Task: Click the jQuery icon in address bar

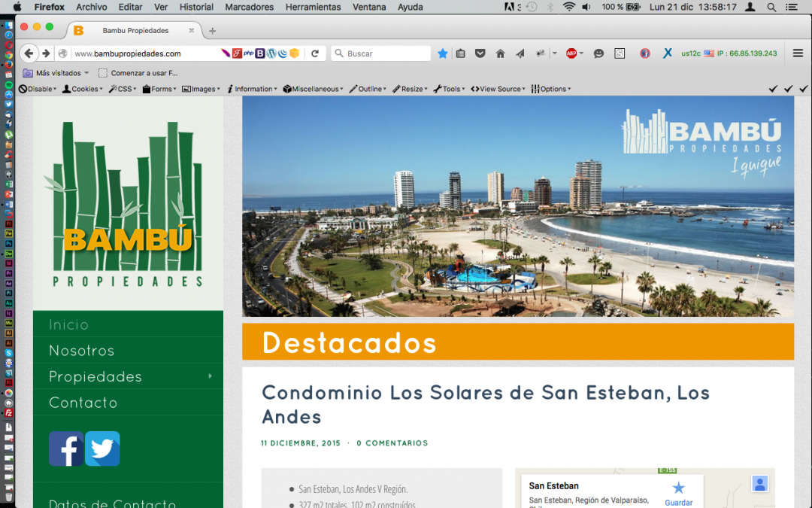Action: pos(283,53)
